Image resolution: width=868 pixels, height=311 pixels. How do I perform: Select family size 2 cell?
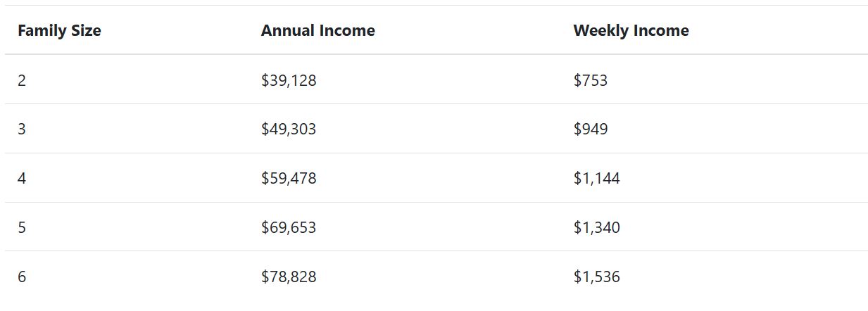coord(22,80)
